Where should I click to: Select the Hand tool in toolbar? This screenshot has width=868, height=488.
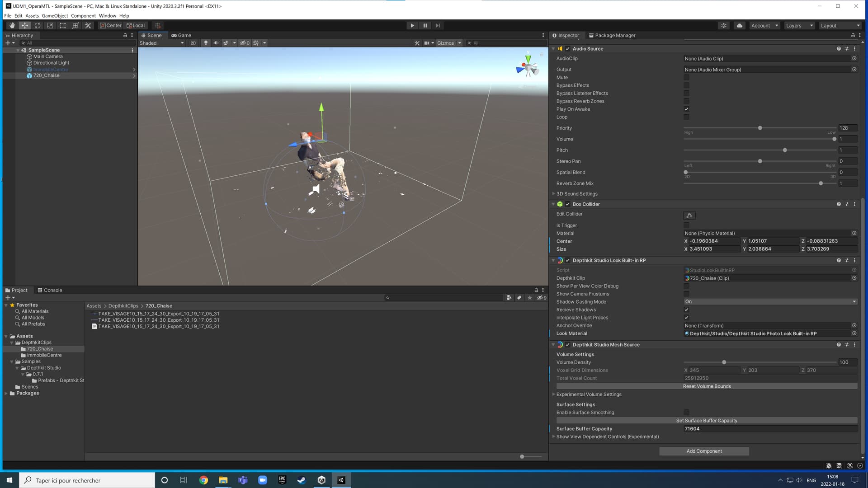point(12,26)
